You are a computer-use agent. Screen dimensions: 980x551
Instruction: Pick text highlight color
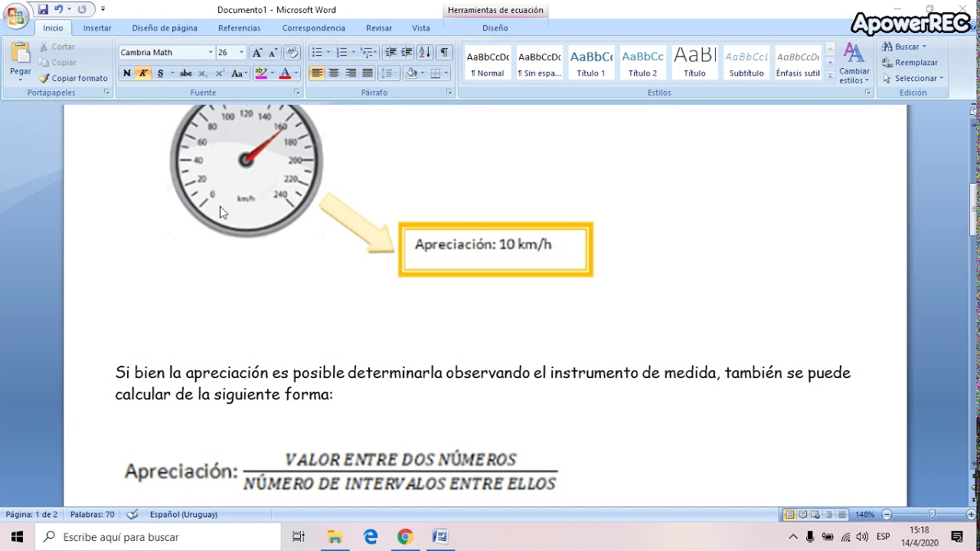click(260, 73)
